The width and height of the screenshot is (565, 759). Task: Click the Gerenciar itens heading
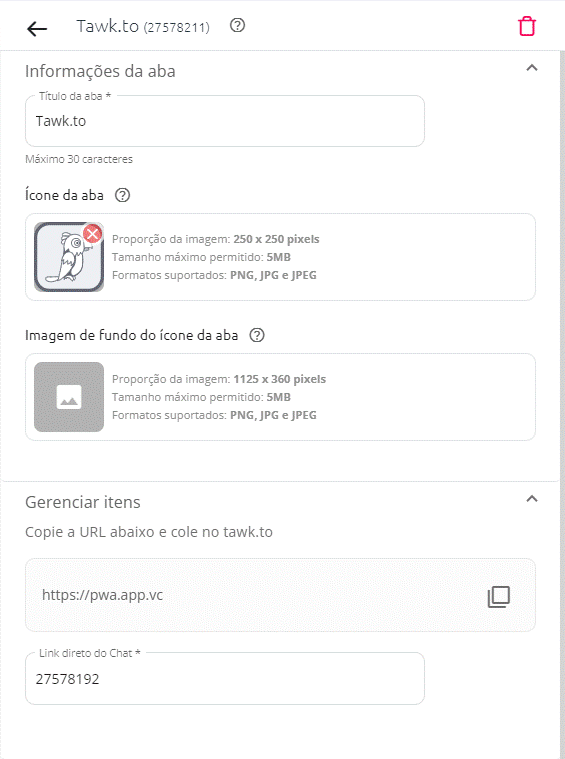tap(83, 502)
